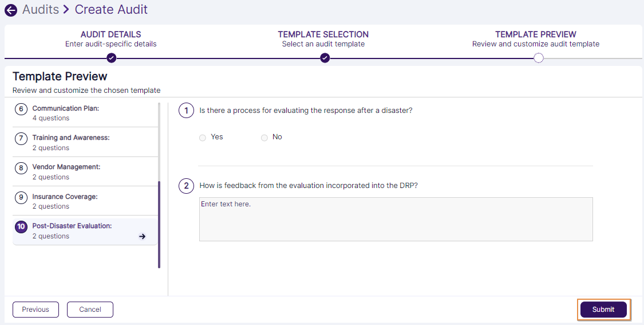Click the DRP feedback question text

click(309, 186)
